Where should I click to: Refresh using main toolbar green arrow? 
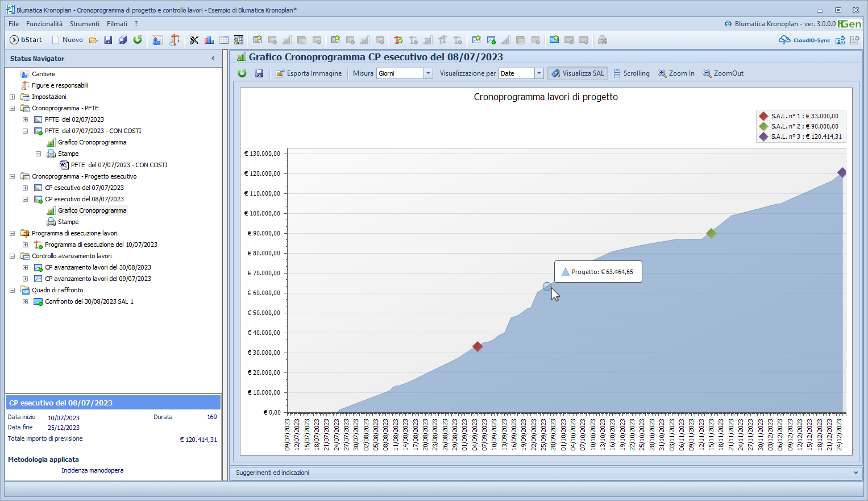point(138,40)
